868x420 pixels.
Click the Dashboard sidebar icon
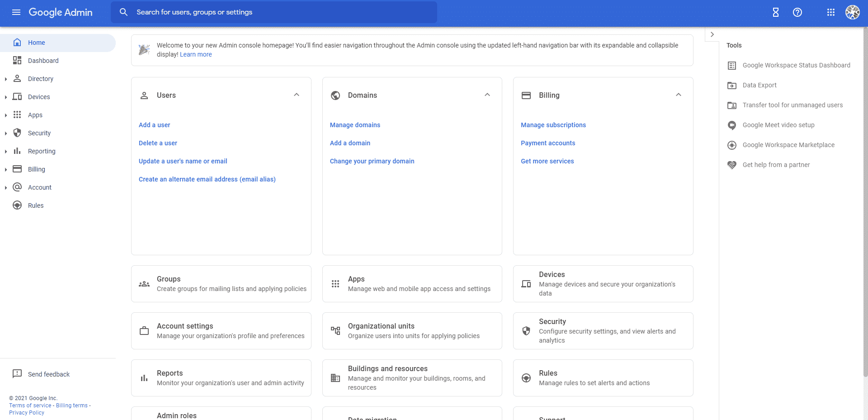pos(17,60)
